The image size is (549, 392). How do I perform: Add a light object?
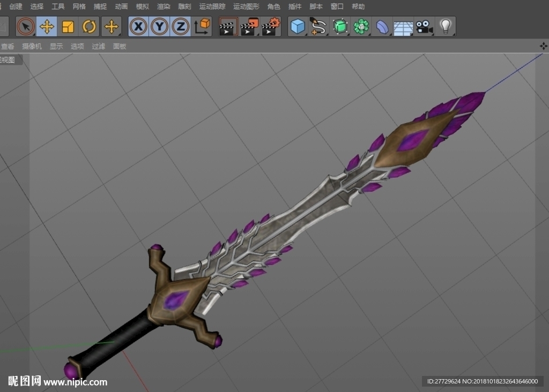point(446,27)
